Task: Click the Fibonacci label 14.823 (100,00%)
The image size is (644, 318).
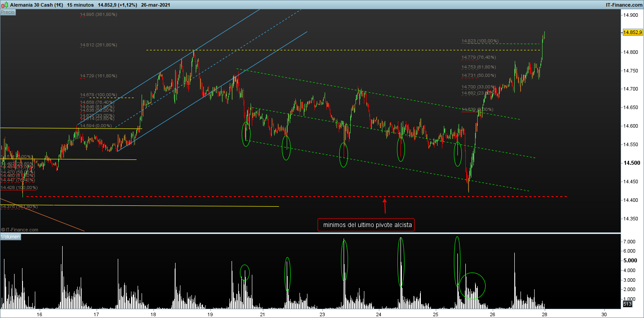Action: coord(480,41)
